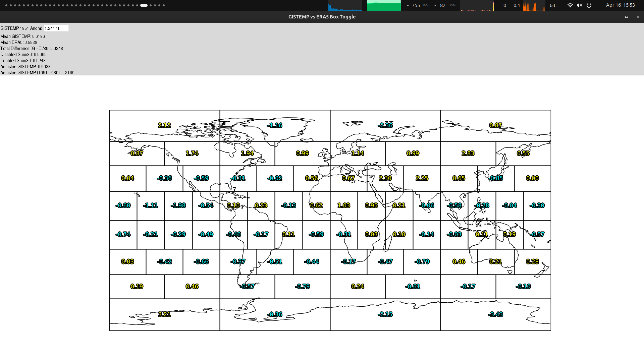Select the box with value 1.74
Image resolution: width=644 pixels, height=362 pixels.
click(192, 154)
